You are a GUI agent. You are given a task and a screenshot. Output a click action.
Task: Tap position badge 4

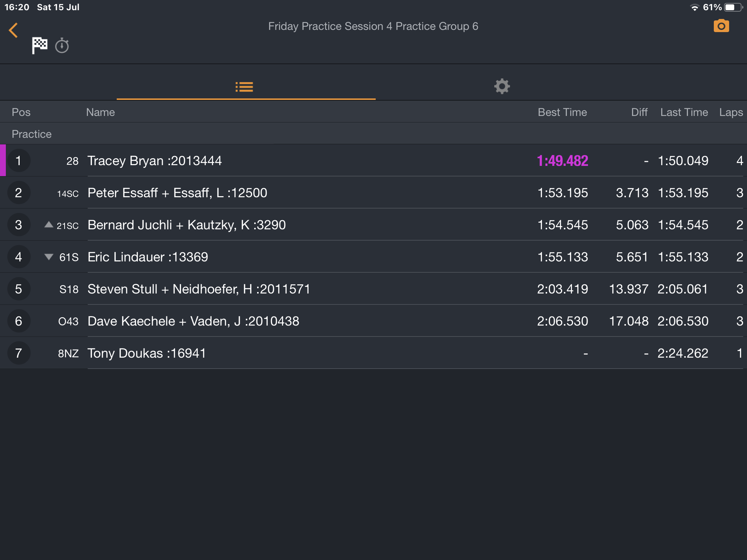(19, 257)
